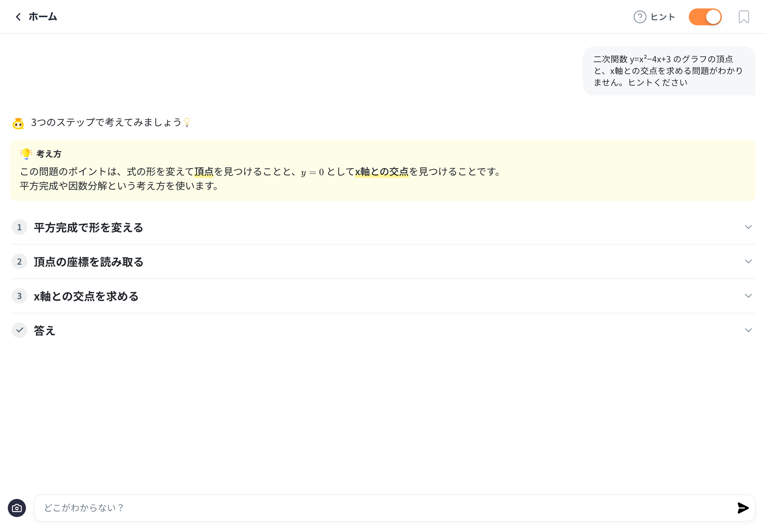Expand the 答え section chevron
Screen dimensions: 766x532
748,330
